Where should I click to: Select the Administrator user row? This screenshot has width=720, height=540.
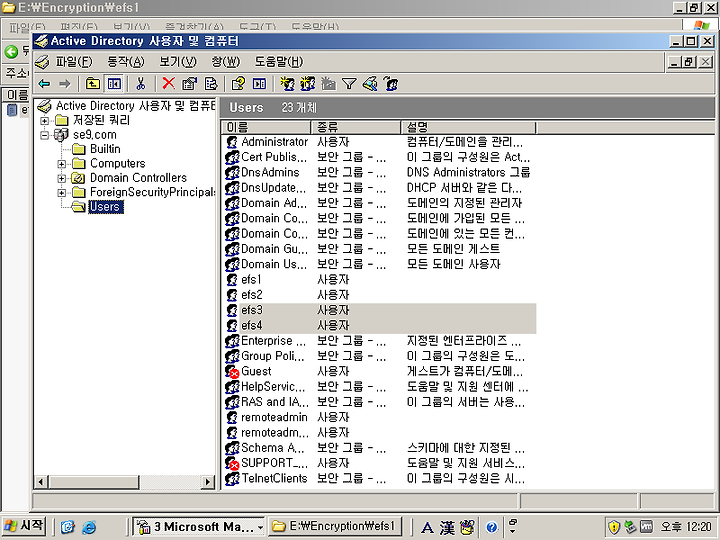380,142
